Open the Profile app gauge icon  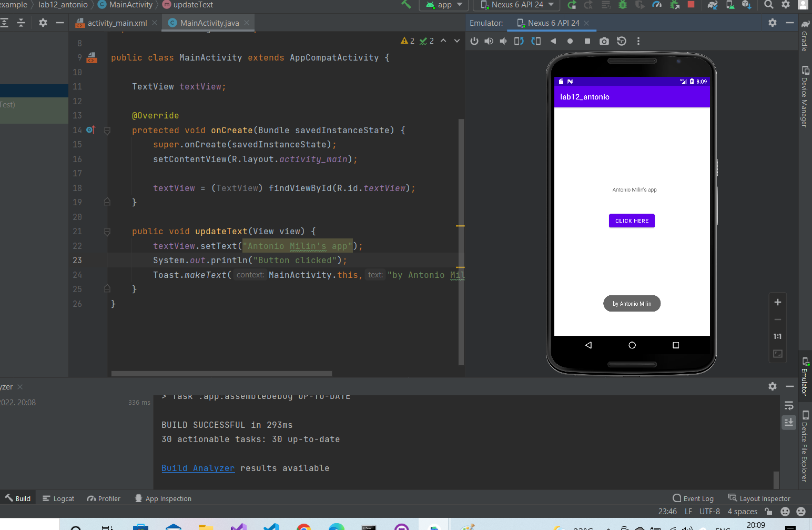pyautogui.click(x=657, y=5)
